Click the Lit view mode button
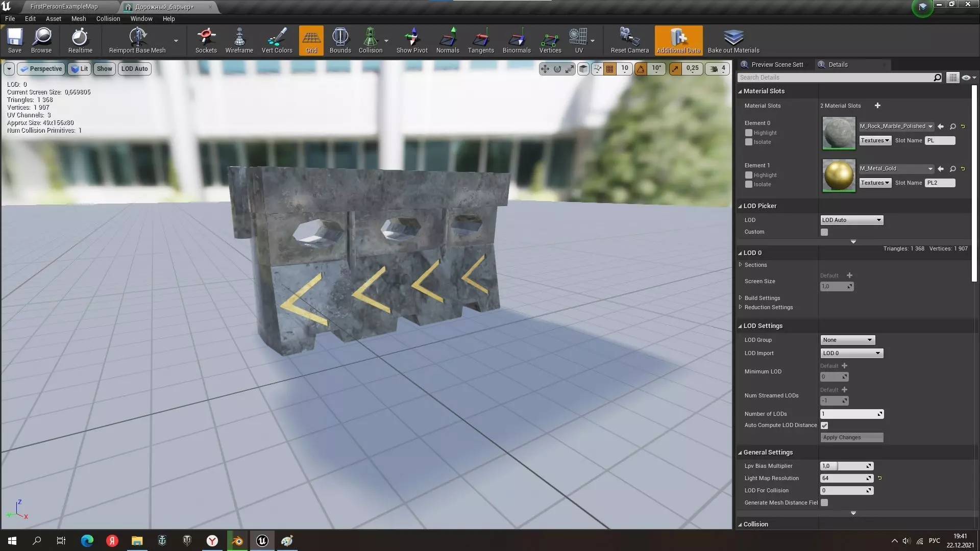The width and height of the screenshot is (980, 551). pos(80,69)
